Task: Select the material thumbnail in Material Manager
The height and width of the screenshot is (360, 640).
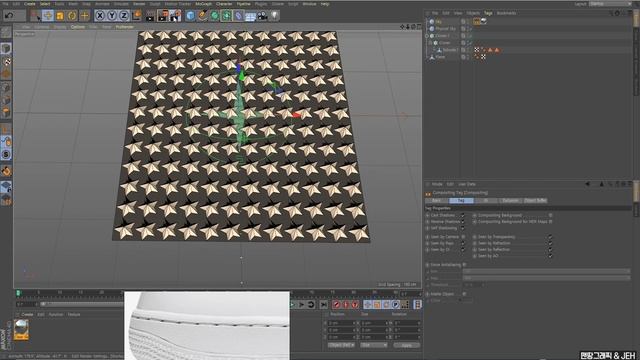Action: click(x=21, y=329)
